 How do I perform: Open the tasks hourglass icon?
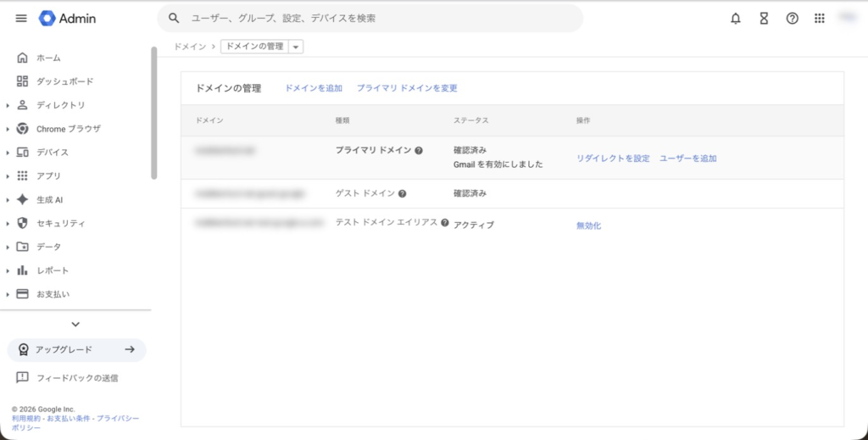pos(764,19)
